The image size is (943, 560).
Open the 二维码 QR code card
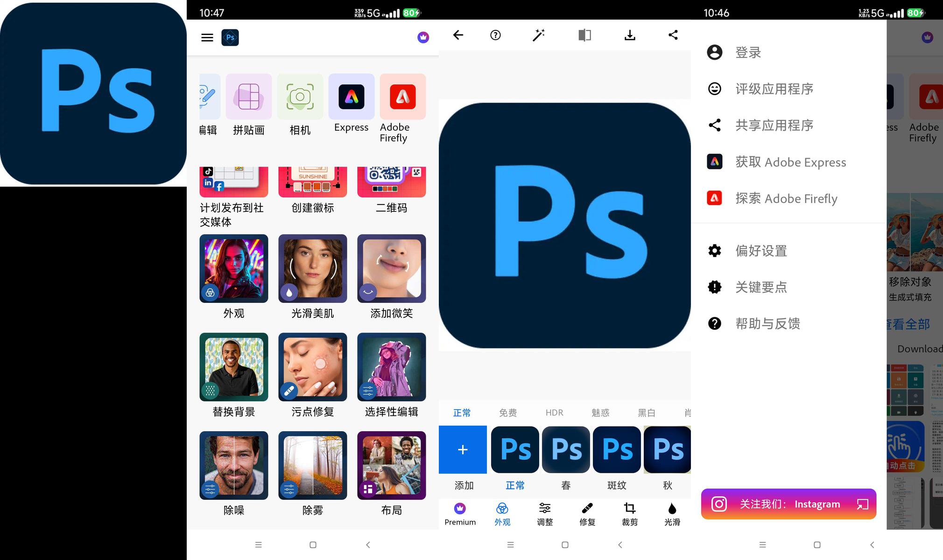[392, 190]
